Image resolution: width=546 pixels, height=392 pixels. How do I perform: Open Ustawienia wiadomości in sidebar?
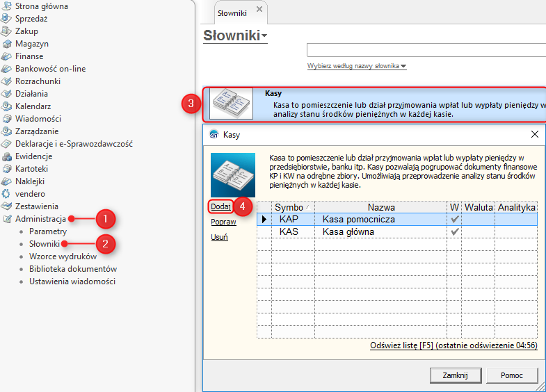point(72,281)
